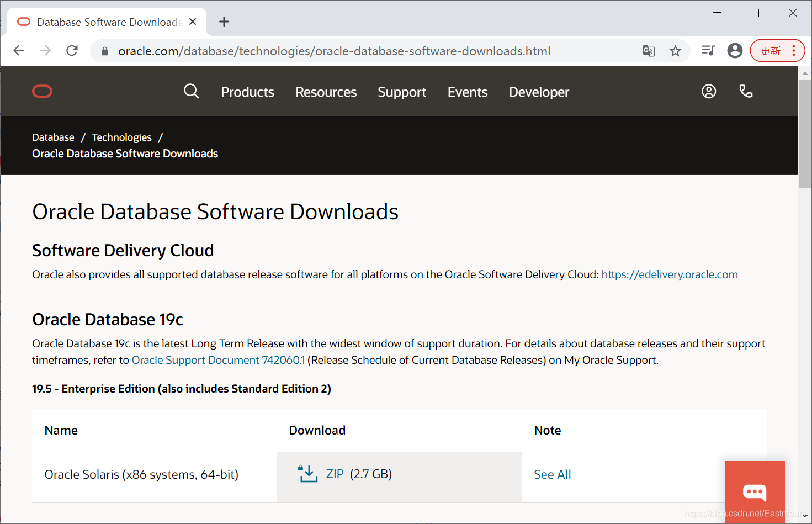Click the Database breadcrumb link
812x524 pixels.
click(x=53, y=137)
